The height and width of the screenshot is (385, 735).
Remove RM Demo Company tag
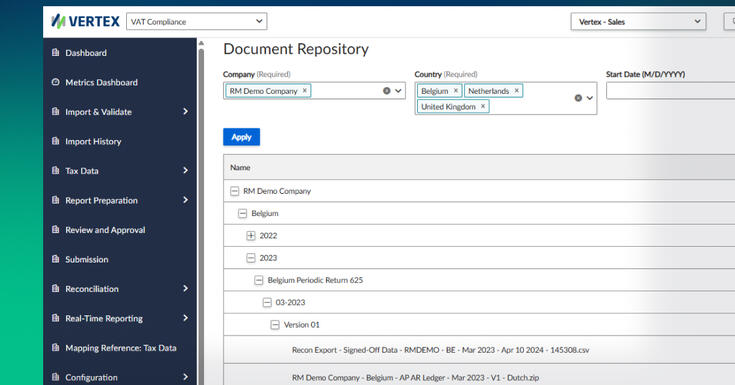305,91
